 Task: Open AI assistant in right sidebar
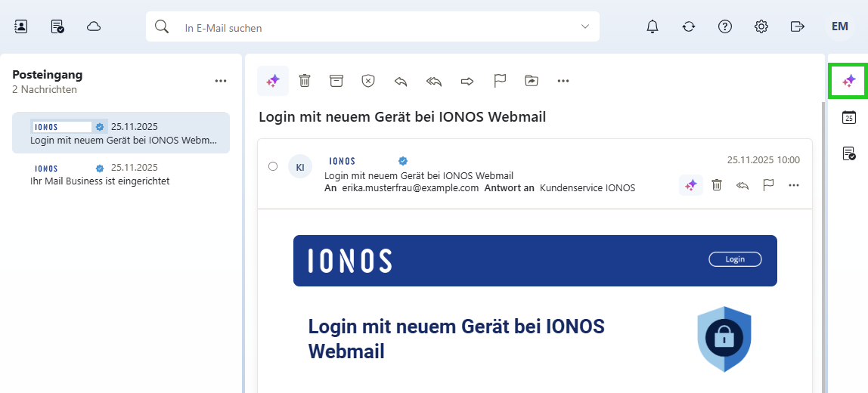click(x=848, y=82)
